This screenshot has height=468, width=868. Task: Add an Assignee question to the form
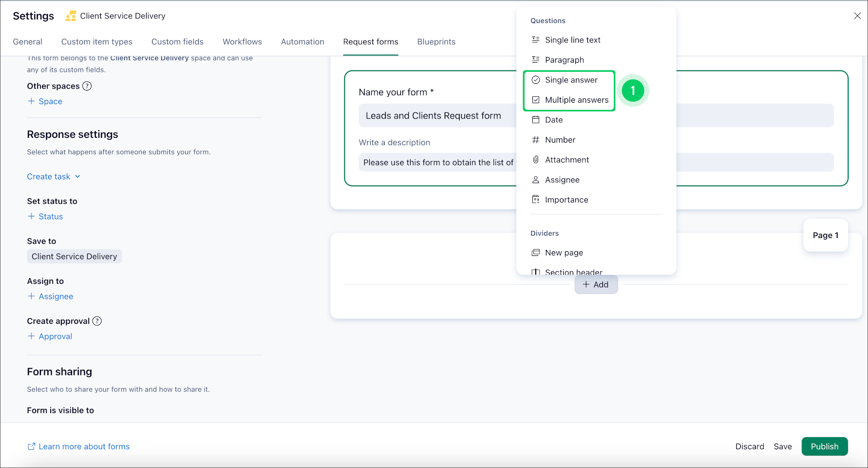562,179
